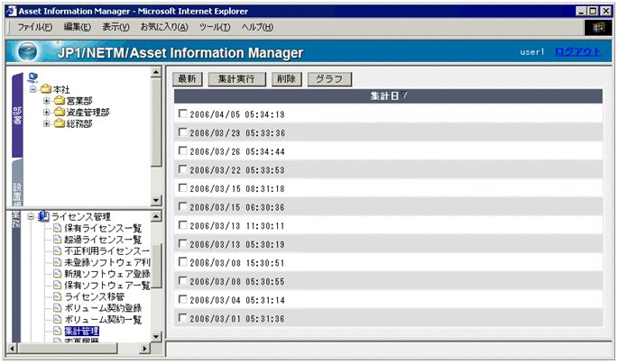The height and width of the screenshot is (364, 618).
Task: Click the 削除 button
Action: tap(287, 79)
